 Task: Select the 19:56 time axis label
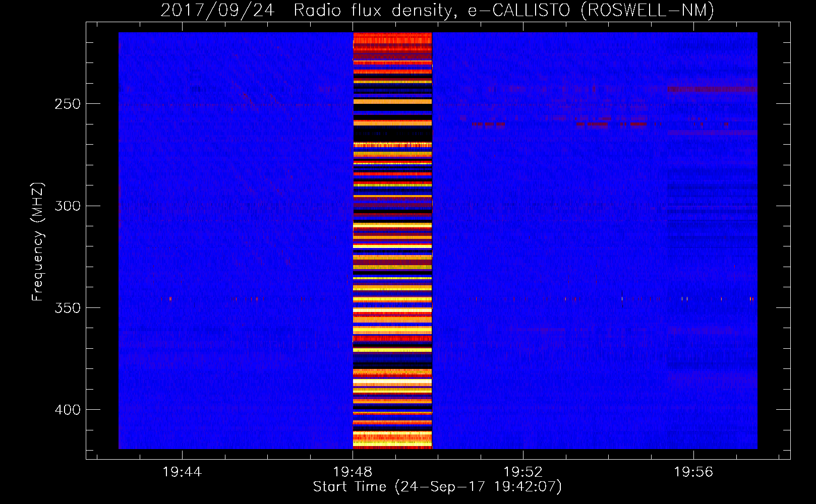coord(693,472)
